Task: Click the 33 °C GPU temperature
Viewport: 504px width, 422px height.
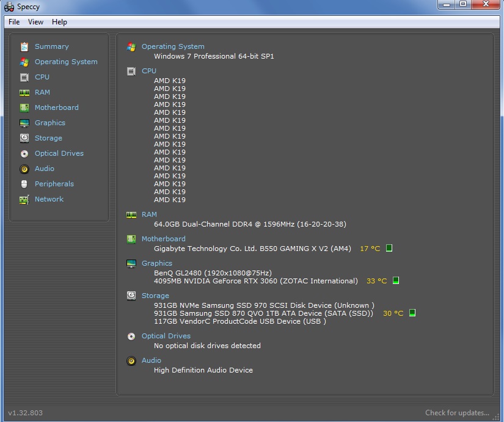Action: 376,281
